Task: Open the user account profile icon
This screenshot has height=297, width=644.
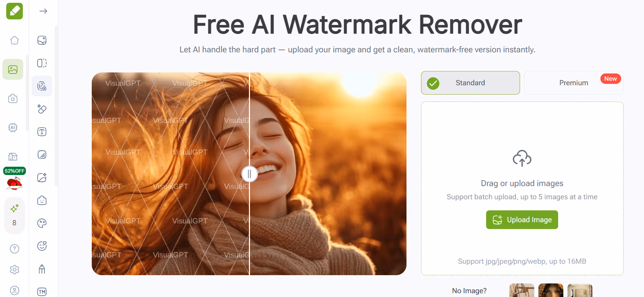Action: [14, 290]
